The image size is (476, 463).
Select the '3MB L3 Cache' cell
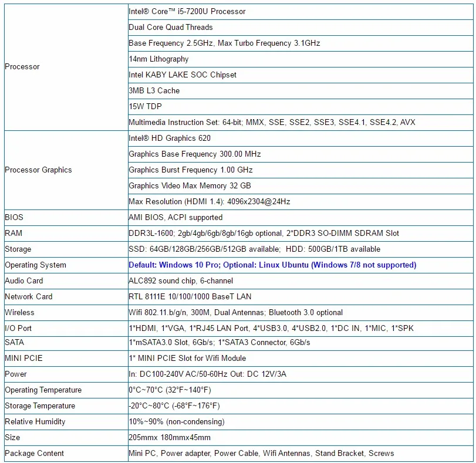point(301,90)
